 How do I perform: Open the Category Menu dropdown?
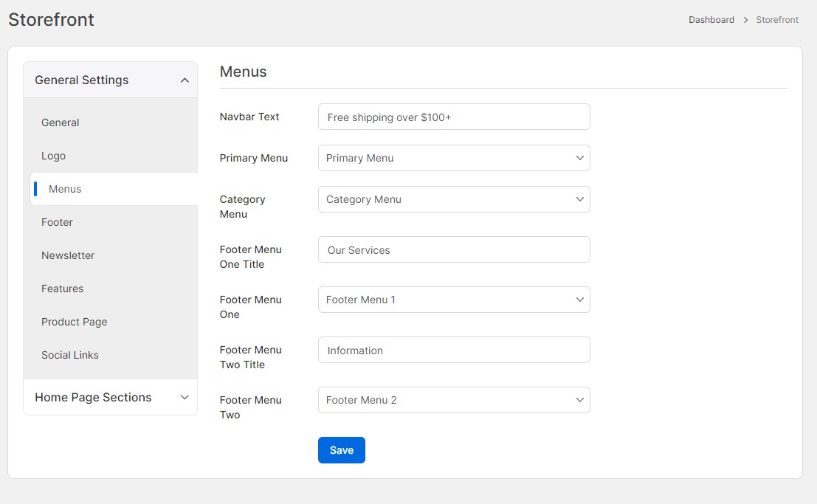[454, 199]
